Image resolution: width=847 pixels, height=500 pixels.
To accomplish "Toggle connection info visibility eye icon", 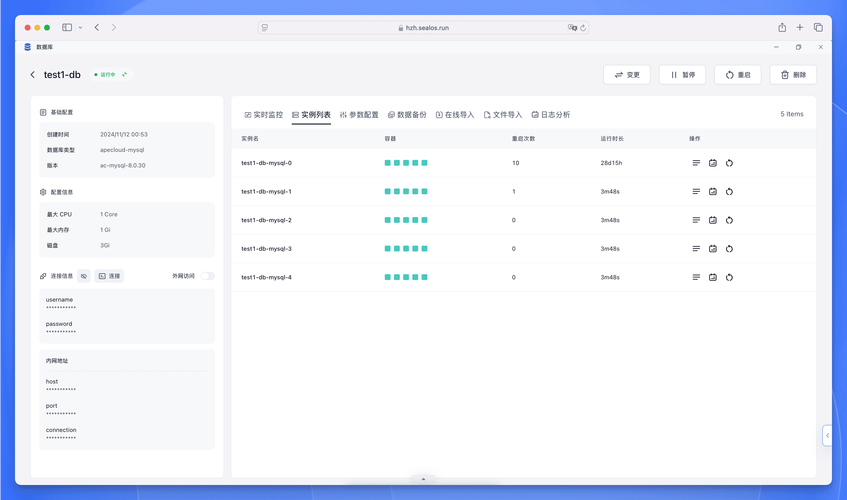I will (x=84, y=276).
